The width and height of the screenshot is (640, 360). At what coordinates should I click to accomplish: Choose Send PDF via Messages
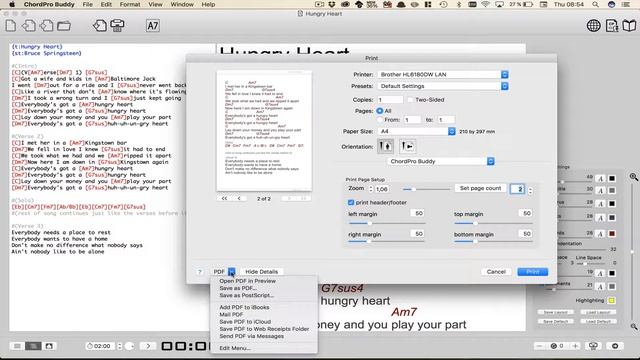point(251,336)
